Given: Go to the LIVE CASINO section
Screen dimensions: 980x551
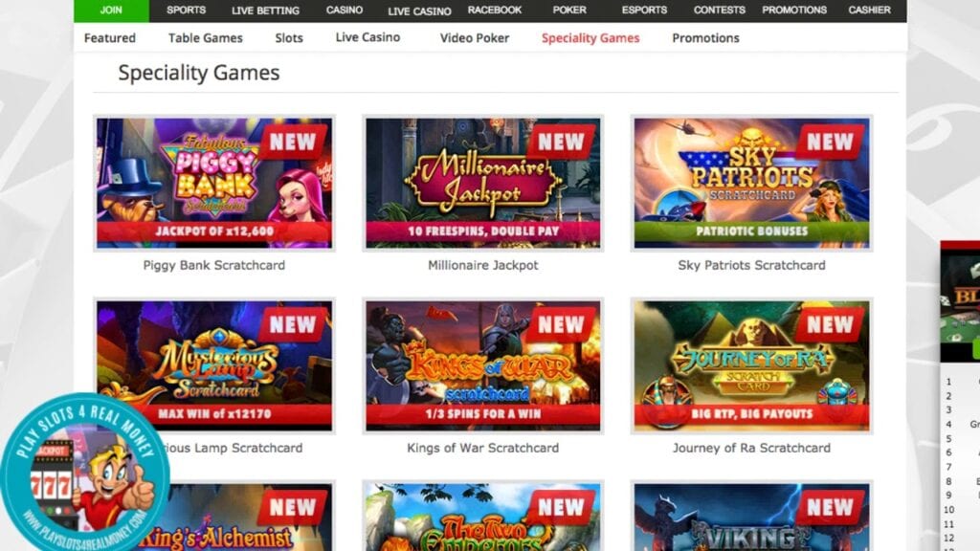Looking at the screenshot, I should click(x=419, y=11).
